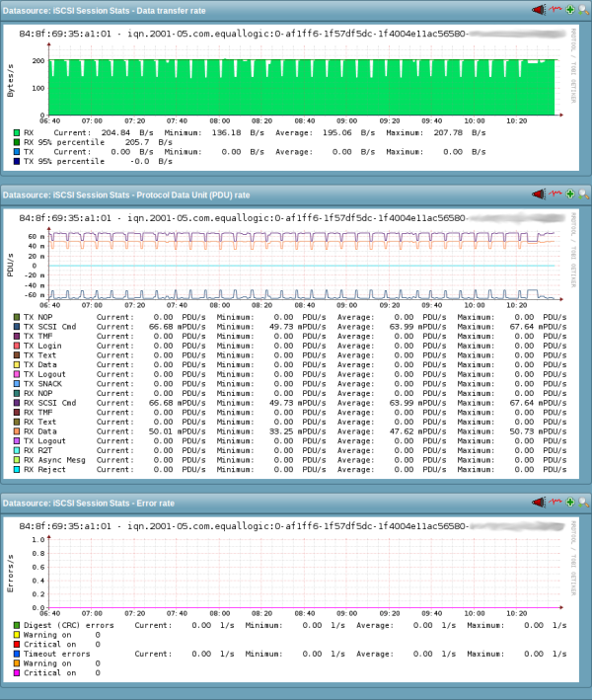Click the RX TMF legend label
592x700 pixels.
pos(37,413)
